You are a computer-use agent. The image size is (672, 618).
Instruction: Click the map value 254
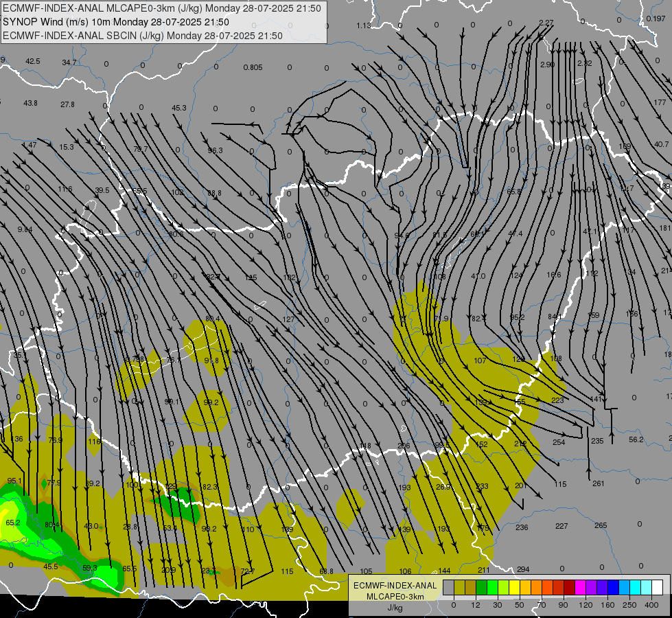559,442
